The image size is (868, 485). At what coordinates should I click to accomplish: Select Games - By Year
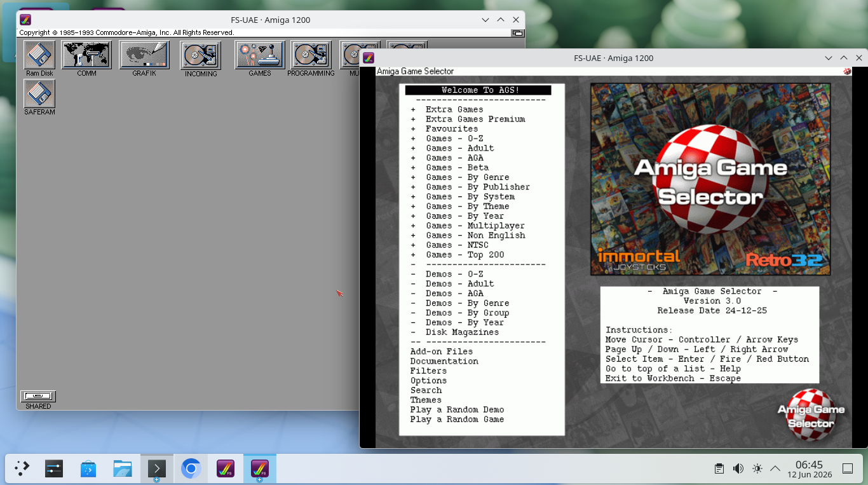pyautogui.click(x=457, y=216)
